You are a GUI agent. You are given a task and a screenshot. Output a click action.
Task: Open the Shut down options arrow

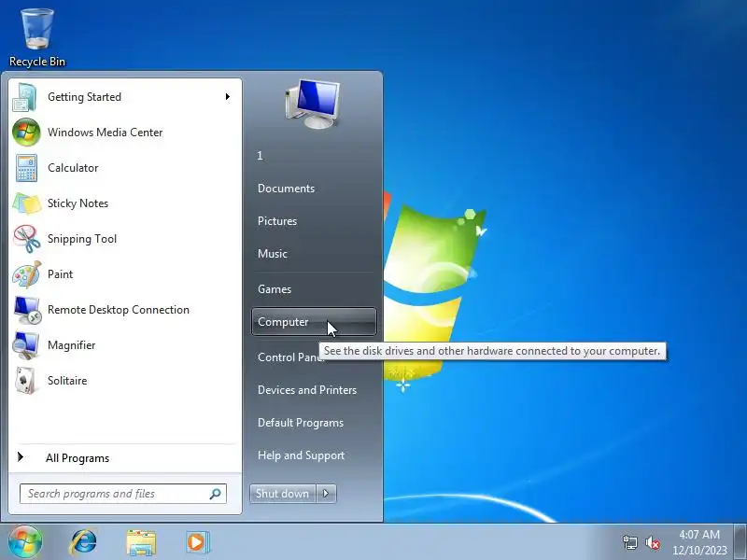coord(326,494)
